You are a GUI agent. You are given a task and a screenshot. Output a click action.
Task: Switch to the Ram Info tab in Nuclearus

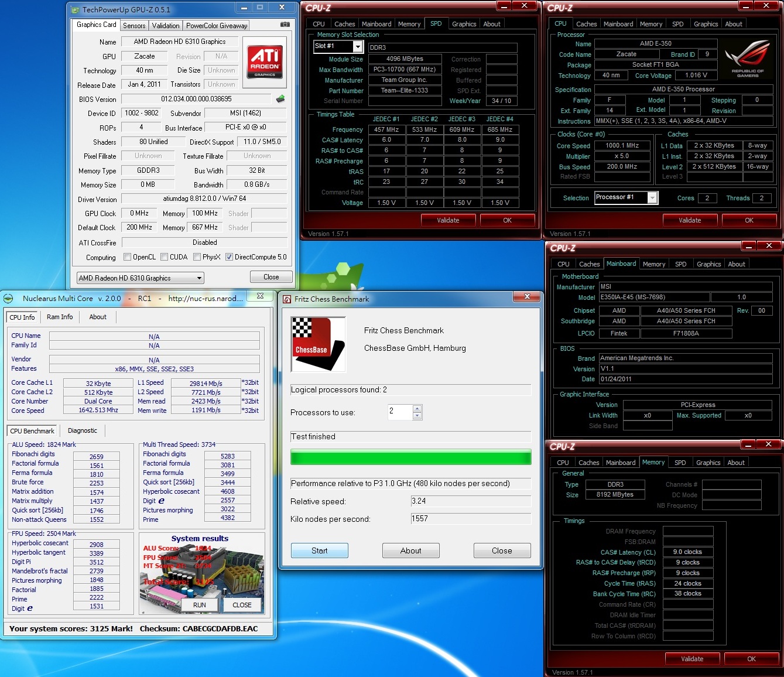(60, 317)
